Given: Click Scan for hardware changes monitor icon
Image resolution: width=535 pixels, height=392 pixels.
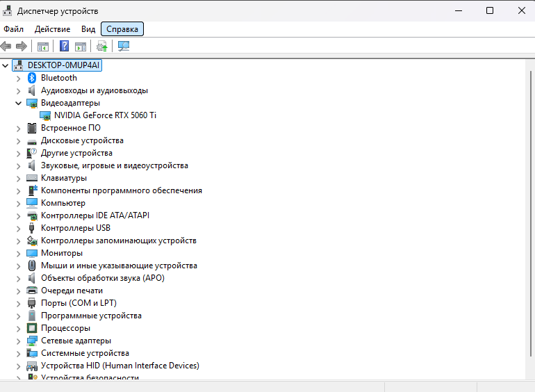Looking at the screenshot, I should [x=124, y=46].
